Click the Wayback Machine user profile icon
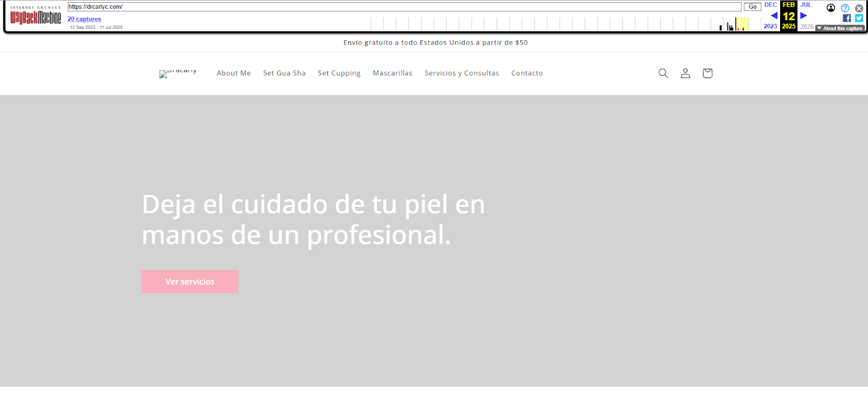The height and width of the screenshot is (399, 868). (x=831, y=8)
